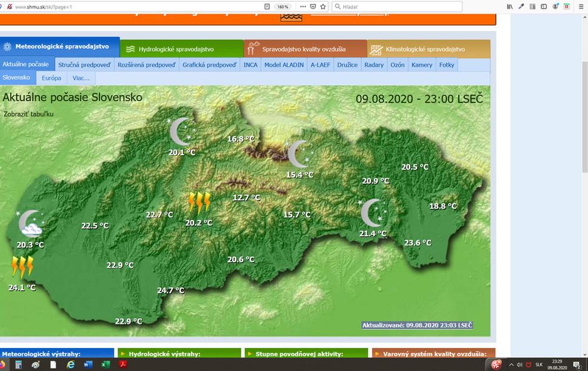Click the thunderstorm icon above 24.1 °C
Image resolution: width=588 pixels, height=371 pixels.
click(x=22, y=267)
